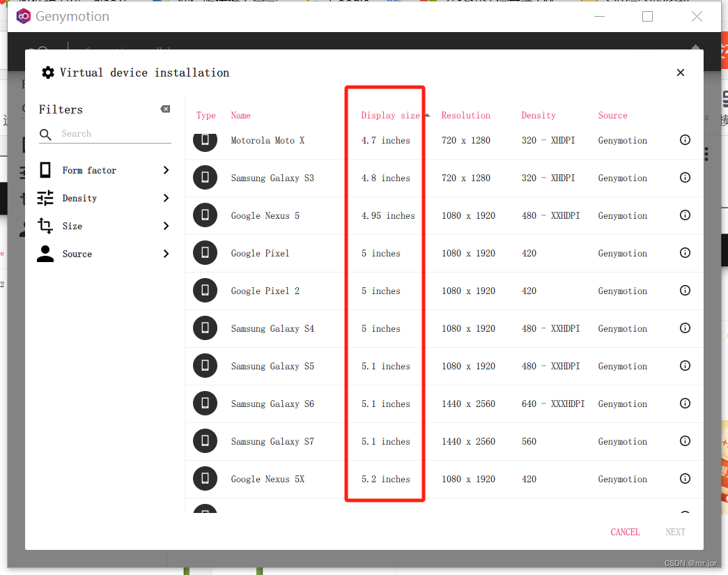This screenshot has height=575, width=728.
Task: Open info for Google Nexus 5
Action: click(x=685, y=215)
